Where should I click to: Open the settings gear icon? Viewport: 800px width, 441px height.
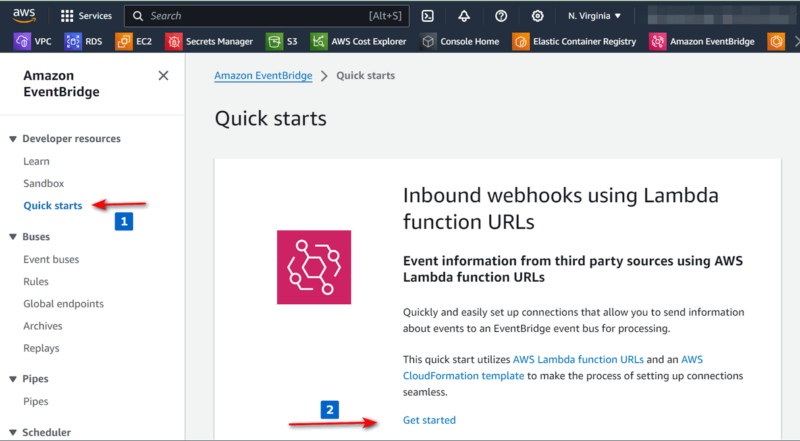point(537,16)
